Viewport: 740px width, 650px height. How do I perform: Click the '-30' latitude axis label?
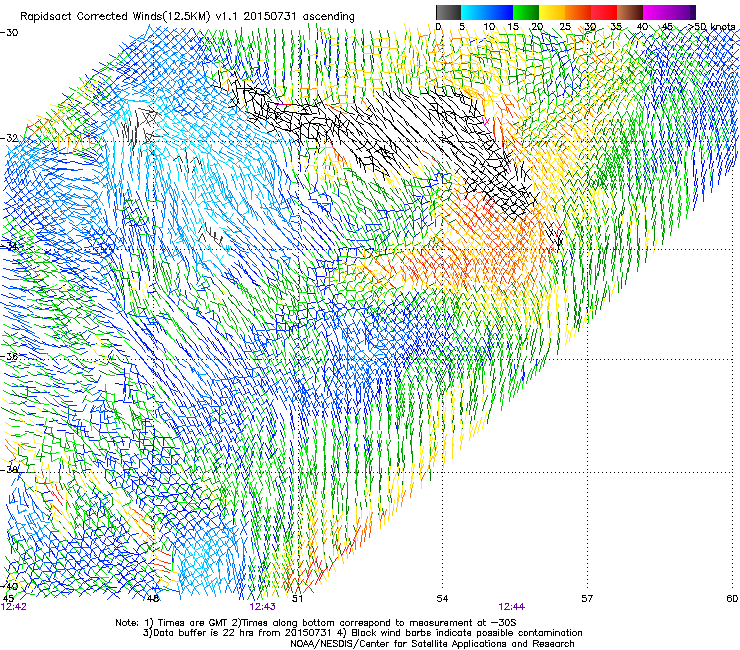(x=9, y=33)
